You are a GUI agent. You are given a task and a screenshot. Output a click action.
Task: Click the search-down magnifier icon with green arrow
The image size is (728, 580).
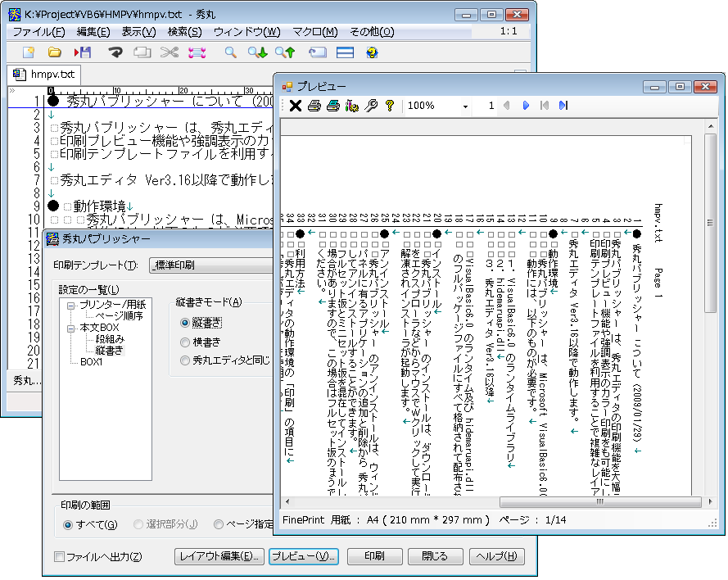pos(257,52)
